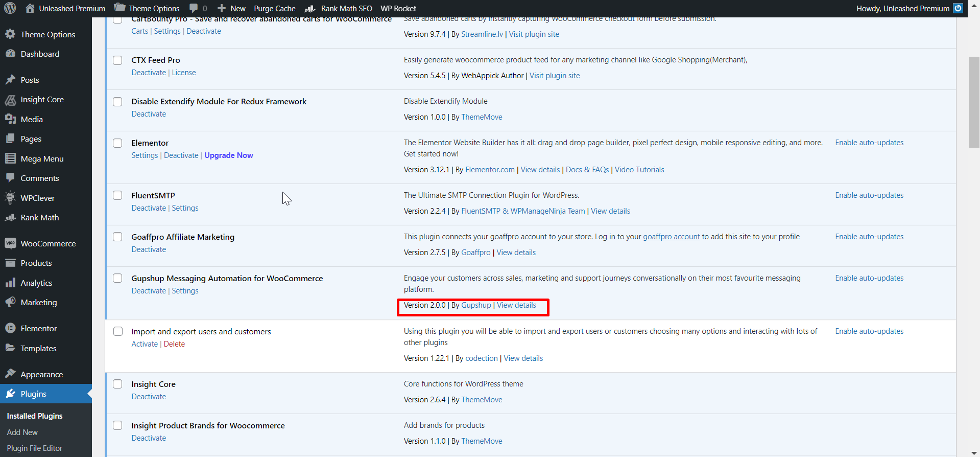Click the Rank Math SEO chart icon in admin bar

click(310, 8)
